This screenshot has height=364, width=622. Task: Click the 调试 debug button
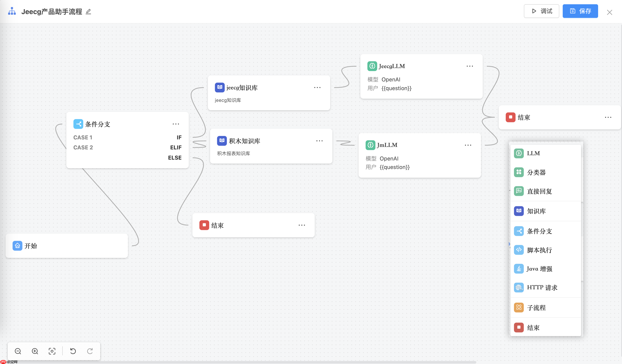(x=541, y=11)
